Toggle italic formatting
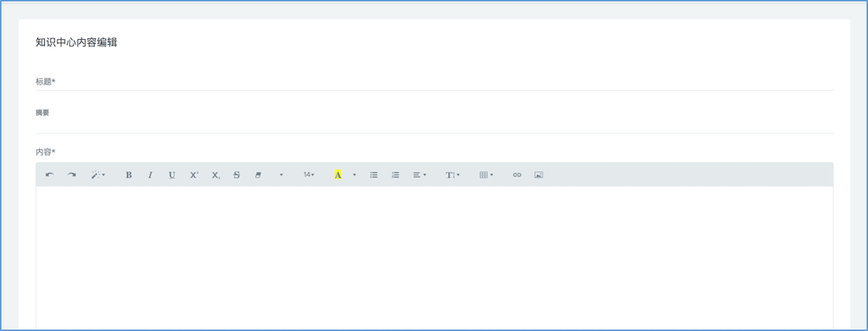Viewport: 868px width, 331px height. click(x=150, y=175)
